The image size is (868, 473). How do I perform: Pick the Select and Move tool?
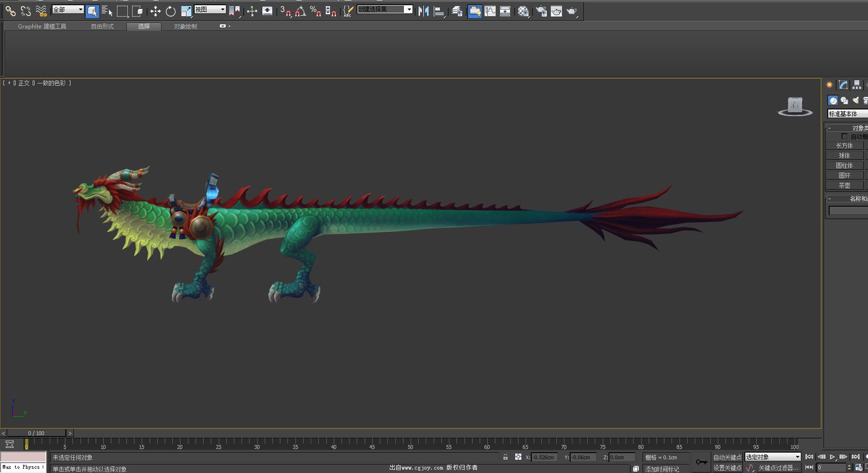(x=155, y=11)
